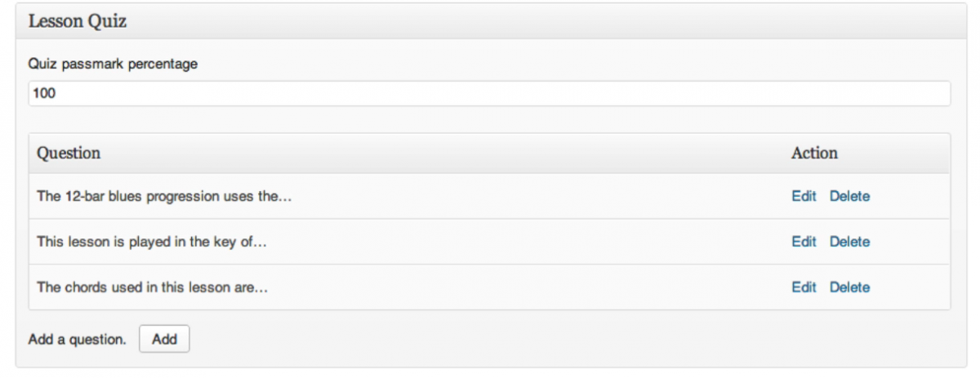Click the Quiz passmark percentage input field
This screenshot has height=378, width=980.
pos(489,94)
